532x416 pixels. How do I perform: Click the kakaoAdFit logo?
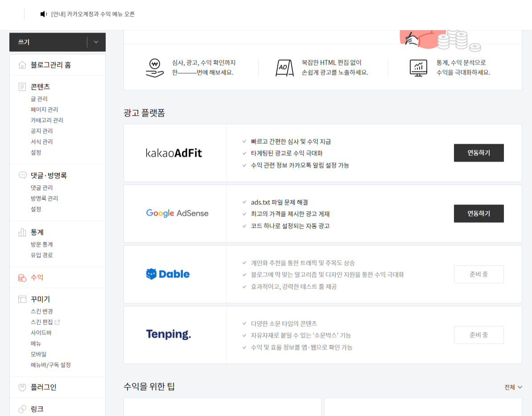pyautogui.click(x=174, y=153)
